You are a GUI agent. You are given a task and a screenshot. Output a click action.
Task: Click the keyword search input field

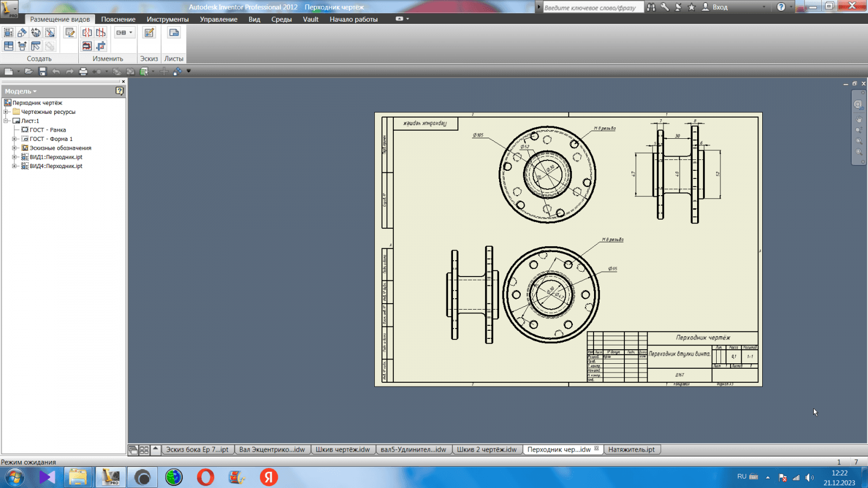point(591,8)
